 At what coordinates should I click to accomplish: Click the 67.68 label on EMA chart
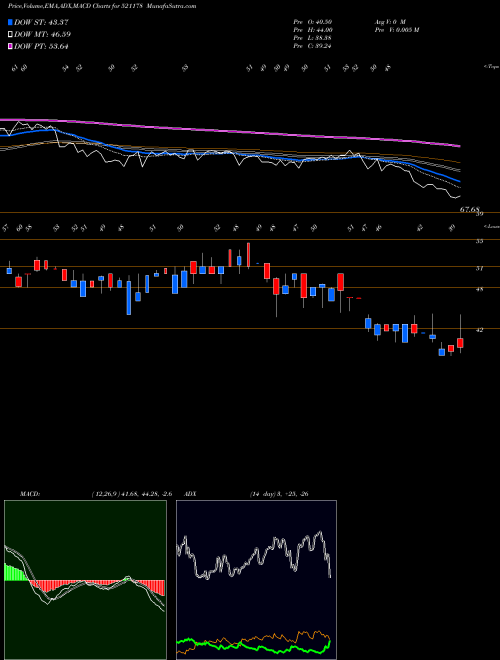[x=470, y=209]
